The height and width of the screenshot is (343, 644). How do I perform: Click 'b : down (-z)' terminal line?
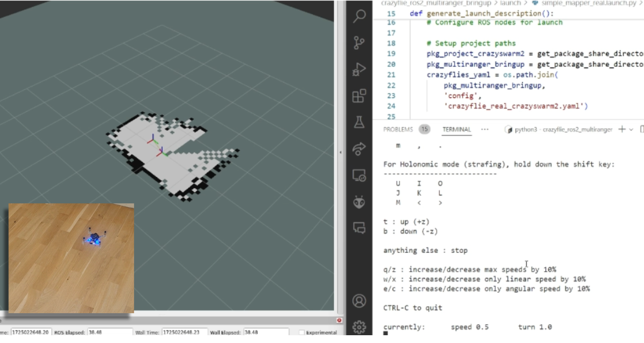pyautogui.click(x=410, y=231)
